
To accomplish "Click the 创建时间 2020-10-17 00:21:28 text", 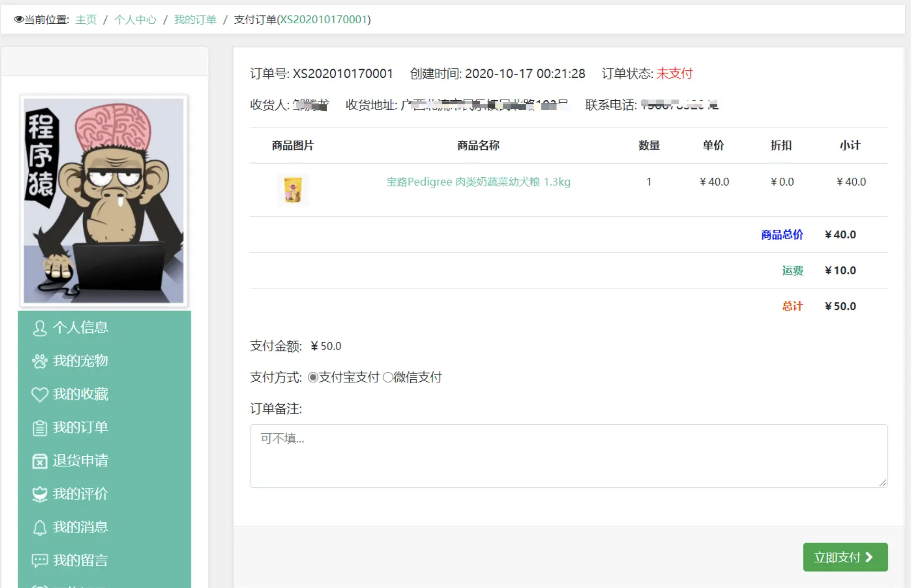I will click(x=497, y=73).
